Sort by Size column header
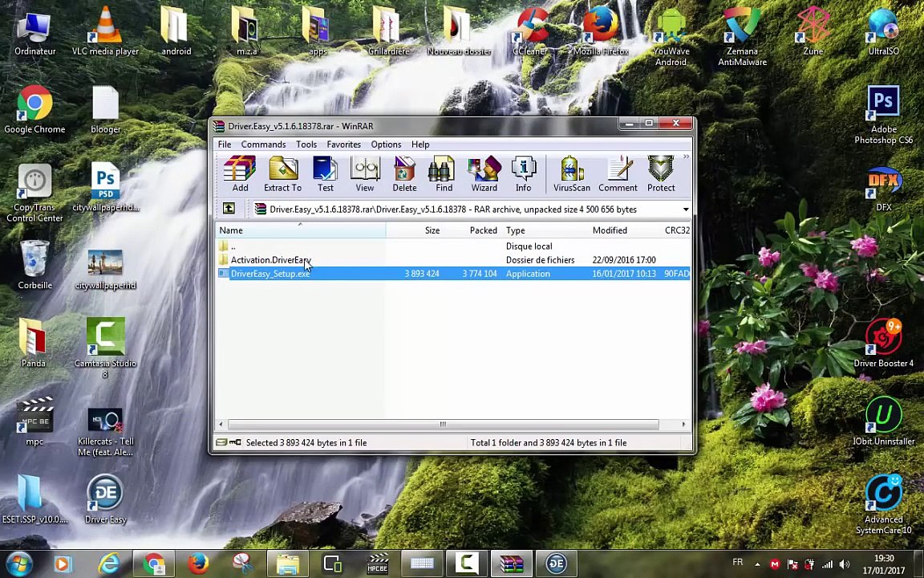The width and height of the screenshot is (924, 578). 415,230
